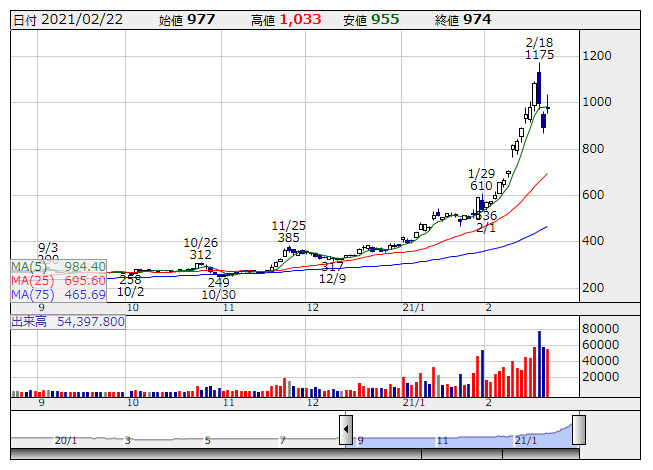Screen dimensions: 653x470
Task: Click the high price value 1,033
Action: 306,20
